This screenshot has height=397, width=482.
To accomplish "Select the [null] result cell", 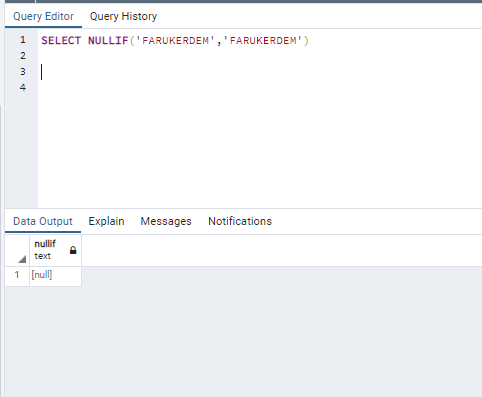I will pyautogui.click(x=56, y=275).
